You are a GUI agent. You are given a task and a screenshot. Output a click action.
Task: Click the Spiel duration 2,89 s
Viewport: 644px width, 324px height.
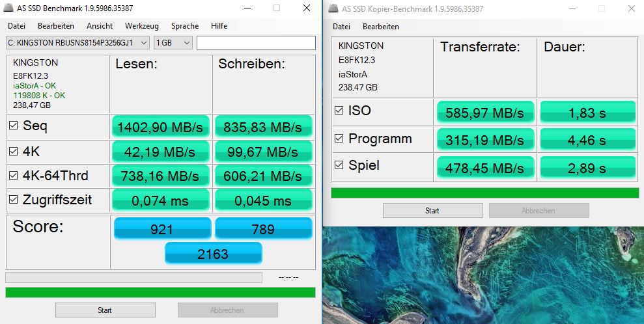pyautogui.click(x=588, y=167)
